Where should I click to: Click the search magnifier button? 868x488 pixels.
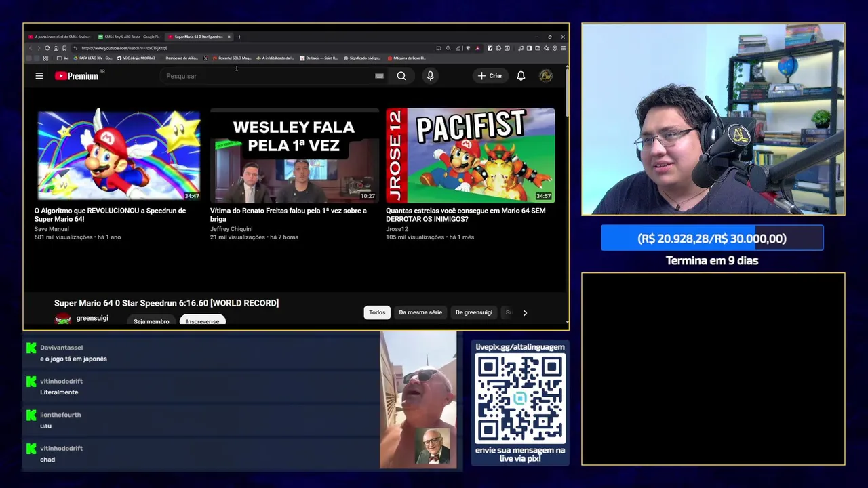(x=401, y=76)
